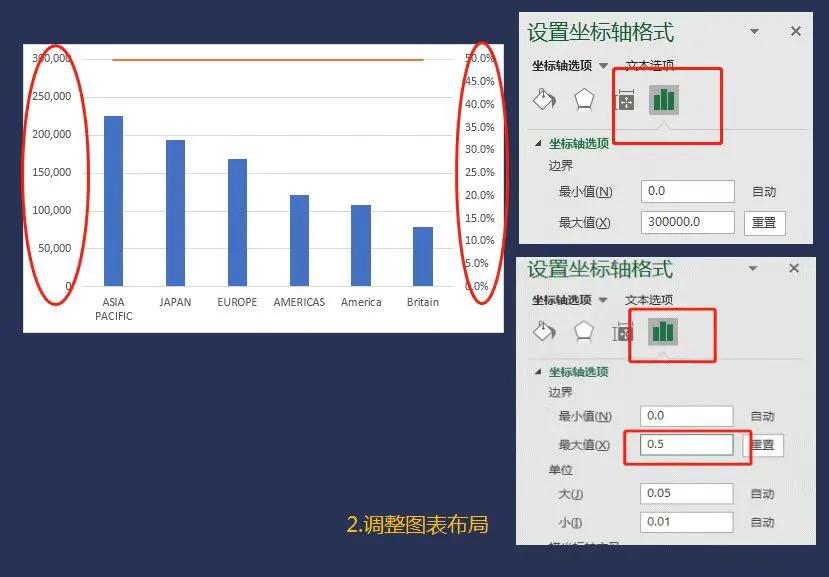Collapse the top 设置坐标轴格式 pane chevron
This screenshot has height=577, width=829.
[x=754, y=32]
